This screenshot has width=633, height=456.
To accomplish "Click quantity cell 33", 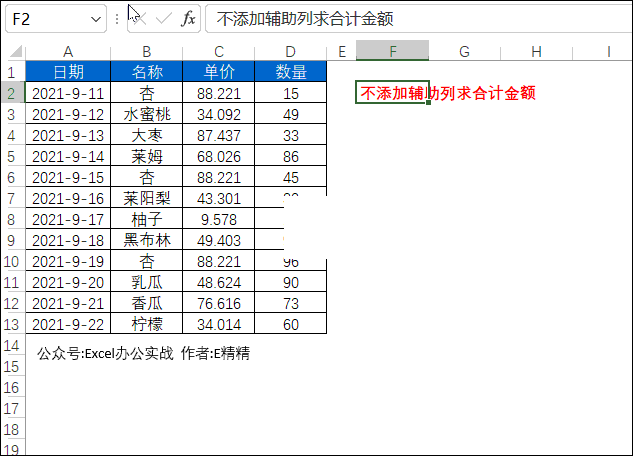I will coord(291,135).
